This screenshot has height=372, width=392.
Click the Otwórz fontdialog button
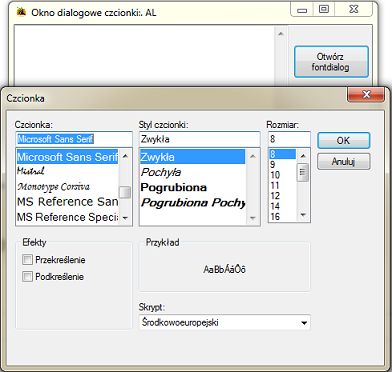pos(331,62)
